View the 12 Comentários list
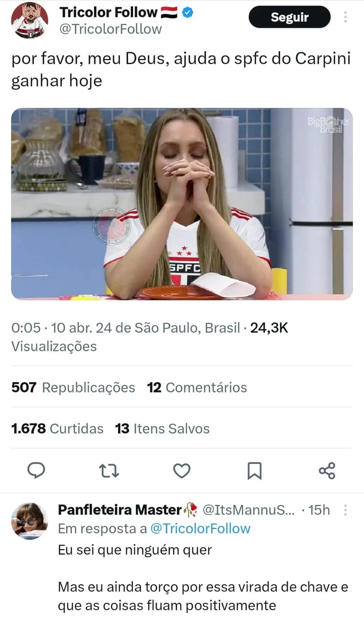The height and width of the screenshot is (621, 364). tap(197, 387)
